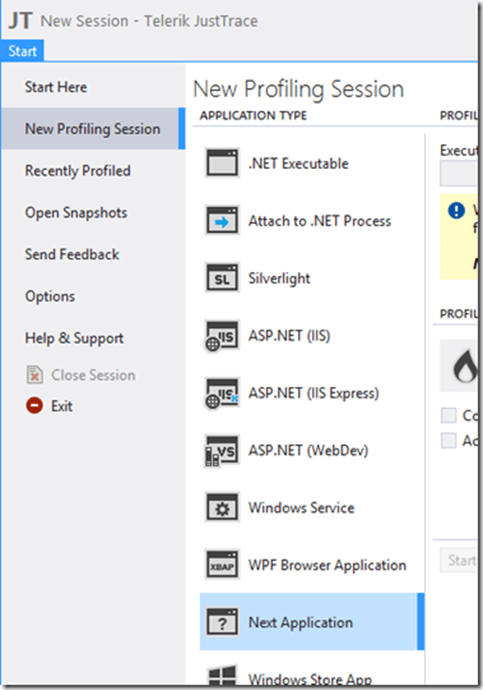This screenshot has width=483, height=690.
Task: Open the Options page
Action: (50, 296)
